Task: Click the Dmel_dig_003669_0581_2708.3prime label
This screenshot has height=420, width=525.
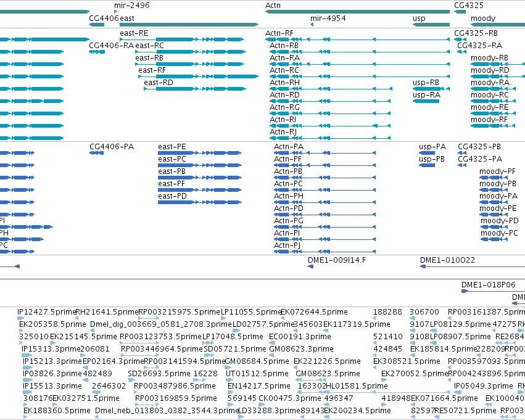Action: click(x=161, y=324)
